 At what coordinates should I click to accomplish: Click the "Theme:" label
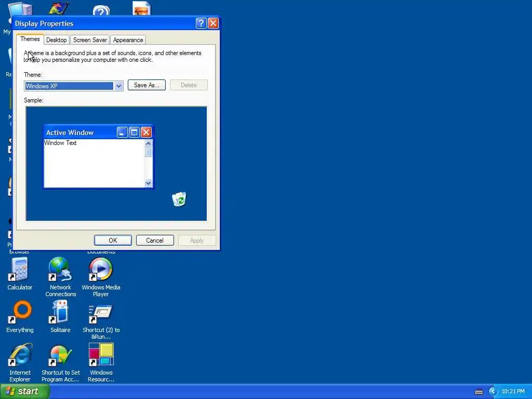[33, 75]
